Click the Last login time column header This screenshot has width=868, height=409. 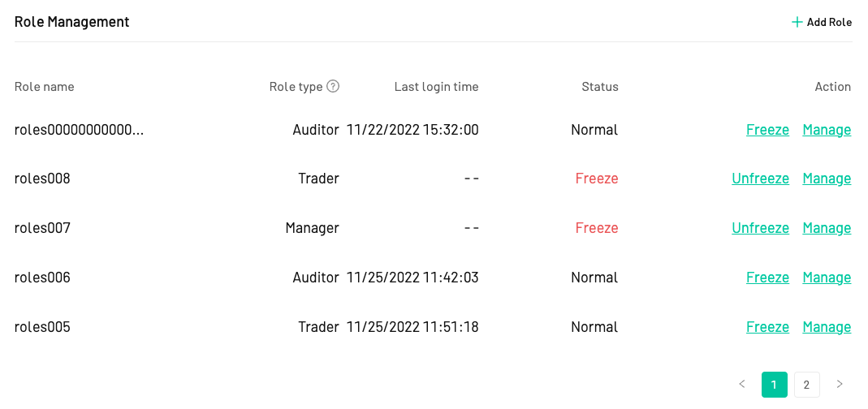pyautogui.click(x=436, y=87)
